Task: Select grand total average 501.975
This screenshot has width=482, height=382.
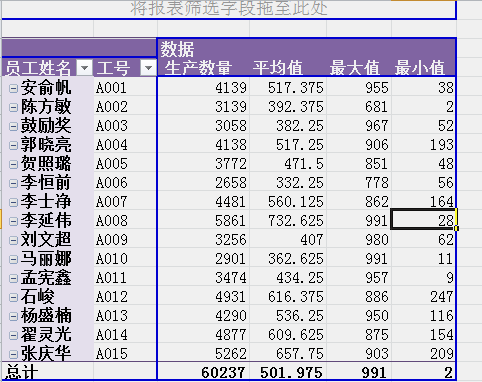Action: 288,371
